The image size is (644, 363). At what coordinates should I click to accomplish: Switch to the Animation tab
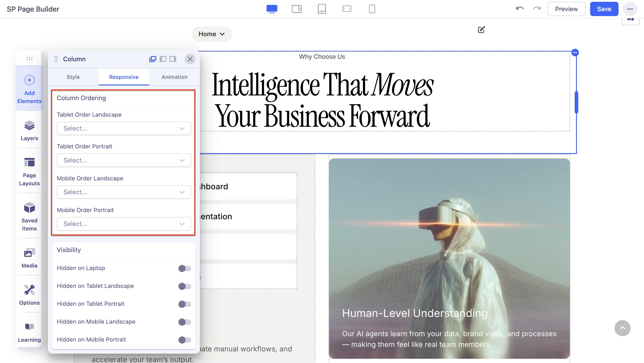174,77
